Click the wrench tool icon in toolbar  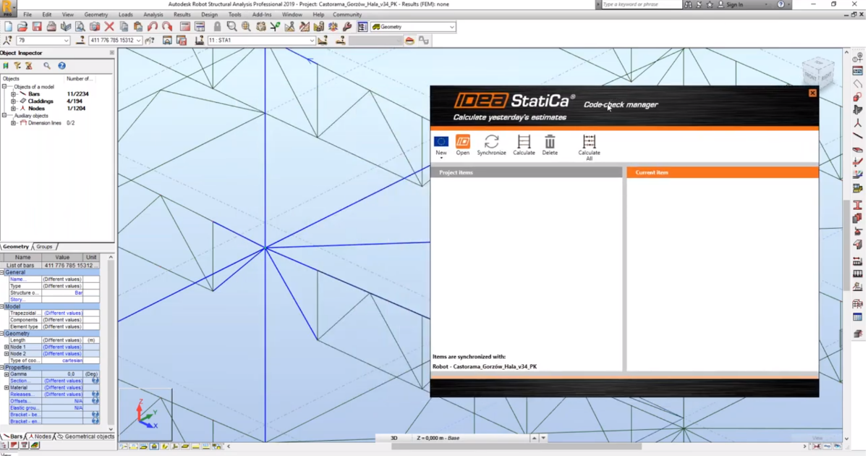347,27
